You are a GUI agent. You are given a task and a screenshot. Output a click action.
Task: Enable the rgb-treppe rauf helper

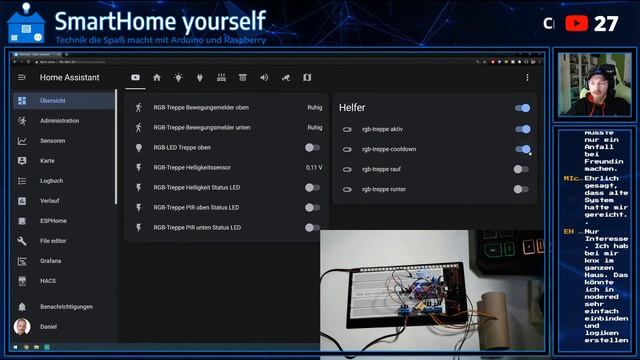click(x=521, y=169)
